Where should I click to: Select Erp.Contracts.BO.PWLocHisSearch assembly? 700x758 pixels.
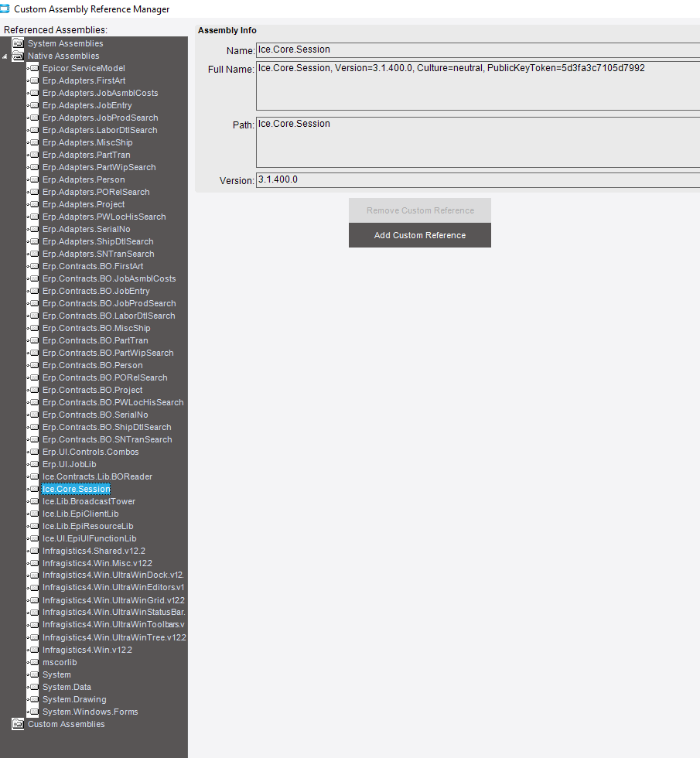(113, 402)
